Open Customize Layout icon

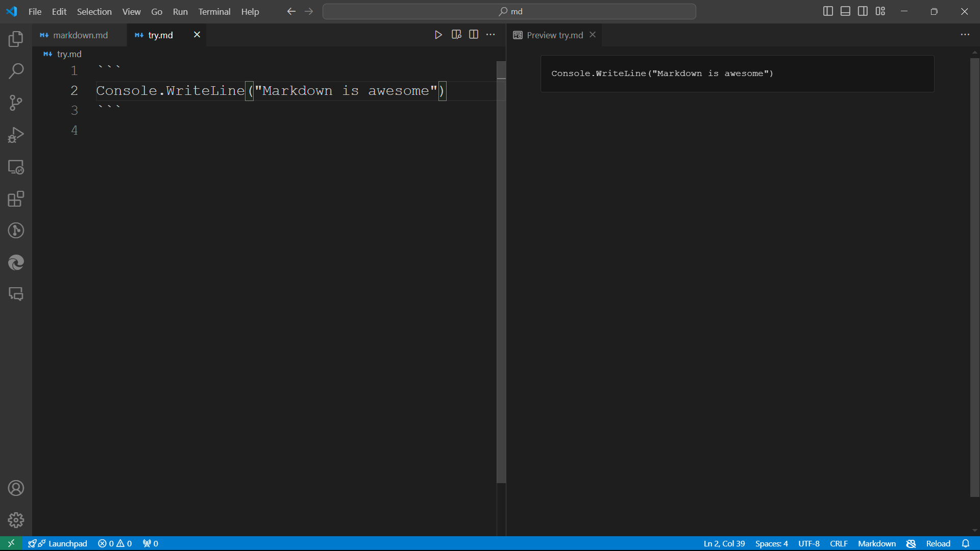coord(880,11)
